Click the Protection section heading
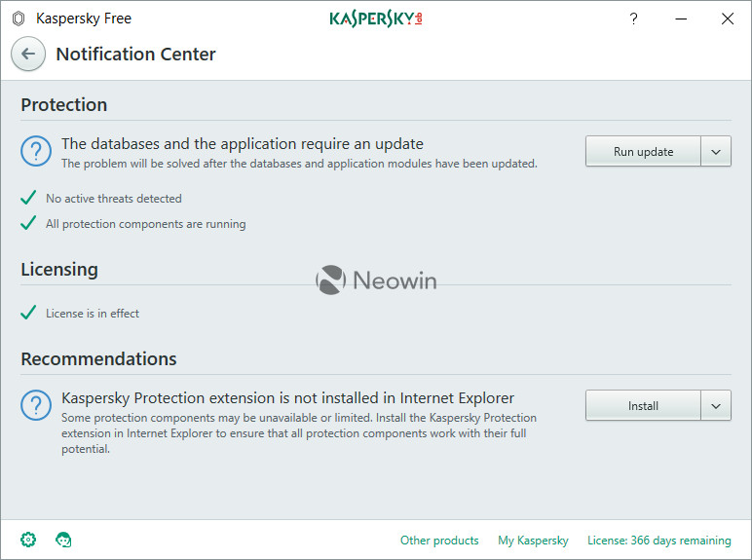 63,104
